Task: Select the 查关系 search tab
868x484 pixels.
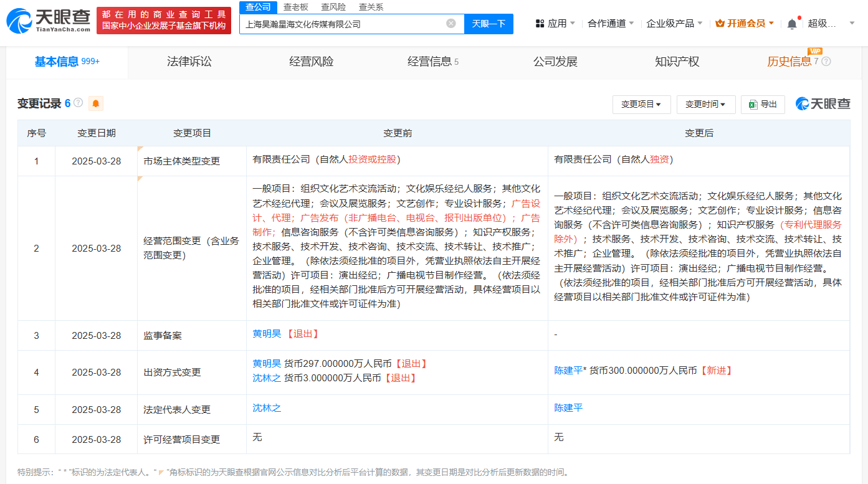Action: [371, 7]
